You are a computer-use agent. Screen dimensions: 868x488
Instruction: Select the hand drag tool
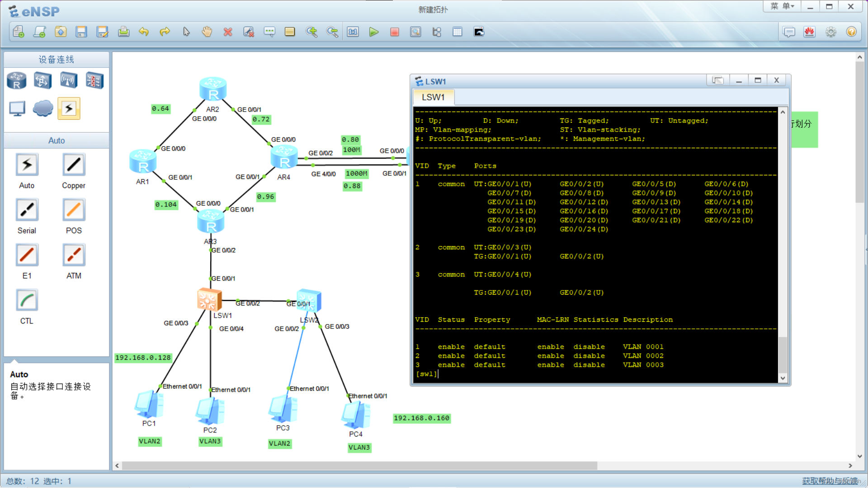(x=207, y=32)
